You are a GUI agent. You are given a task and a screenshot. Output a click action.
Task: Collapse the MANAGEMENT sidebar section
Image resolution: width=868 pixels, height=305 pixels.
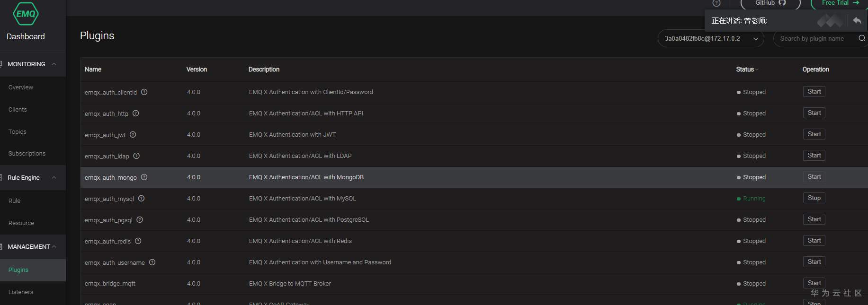pos(54,247)
